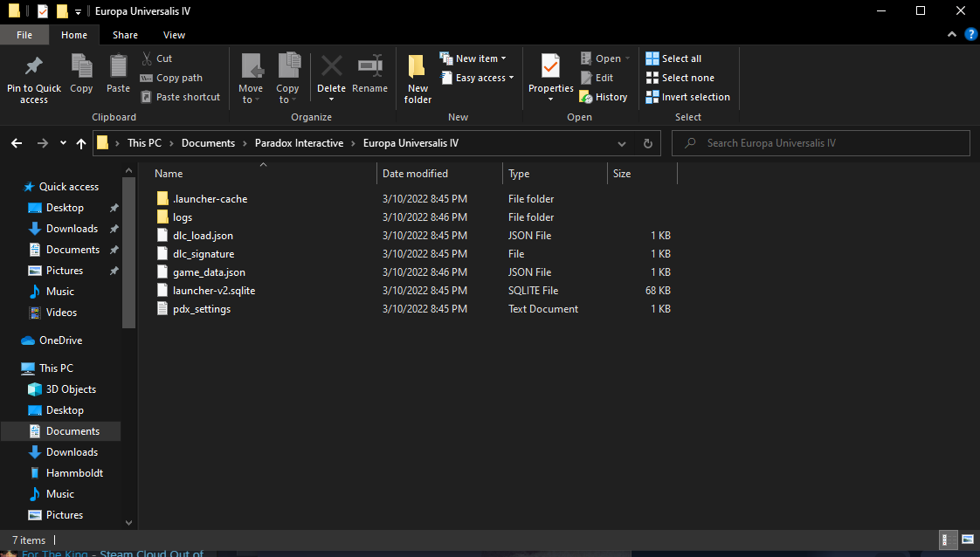The image size is (980, 557).
Task: Click the Move to icon
Action: 252,66
